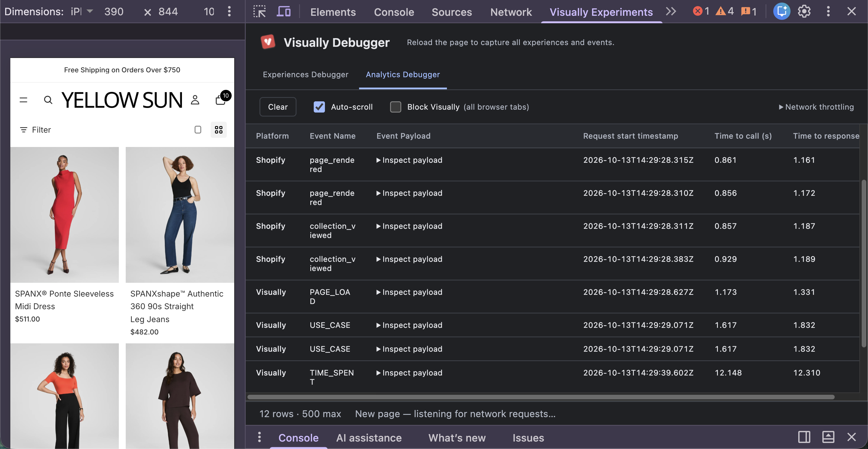Open the device toolbar more options menu
This screenshot has height=449, width=868.
point(229,11)
